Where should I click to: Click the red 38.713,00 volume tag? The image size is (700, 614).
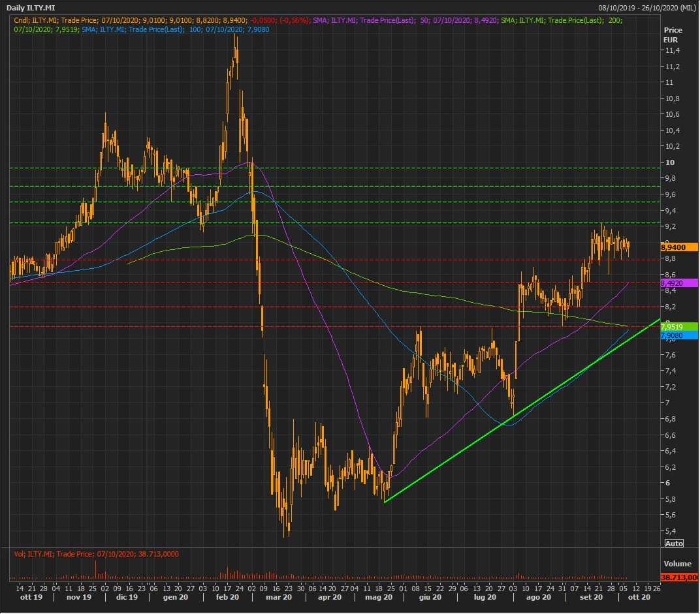tap(679, 577)
